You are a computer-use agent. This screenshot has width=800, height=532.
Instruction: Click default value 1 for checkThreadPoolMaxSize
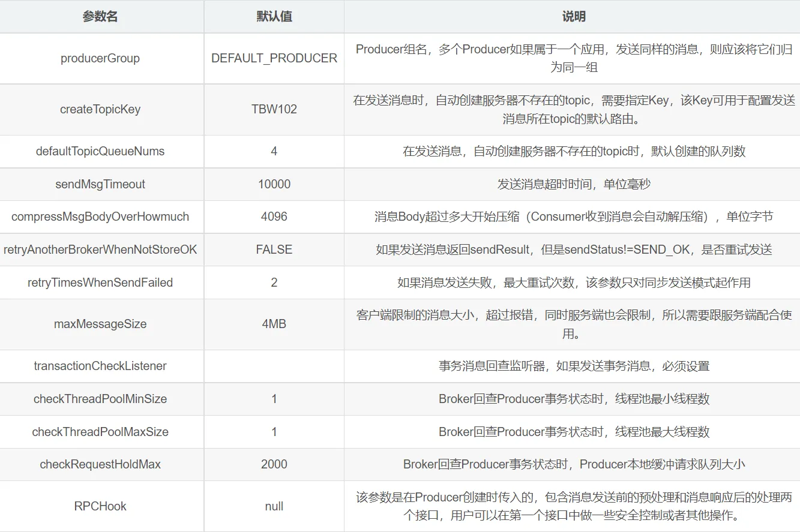tap(274, 432)
